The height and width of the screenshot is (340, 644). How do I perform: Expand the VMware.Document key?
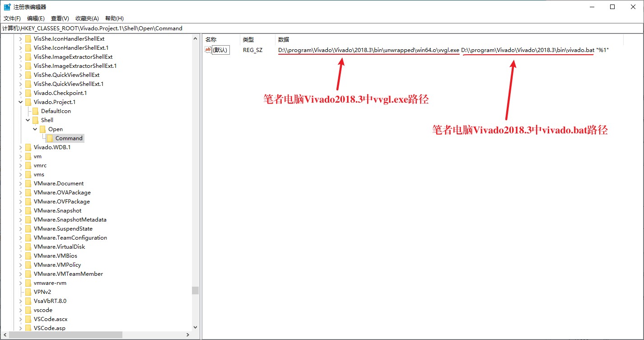(x=20, y=184)
